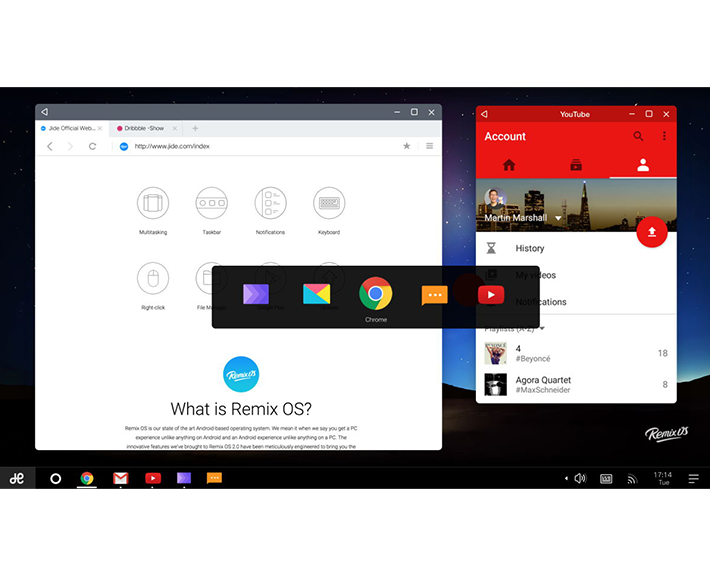710x575 pixels.
Task: Adjust volume via speaker tray icon
Action: click(580, 479)
